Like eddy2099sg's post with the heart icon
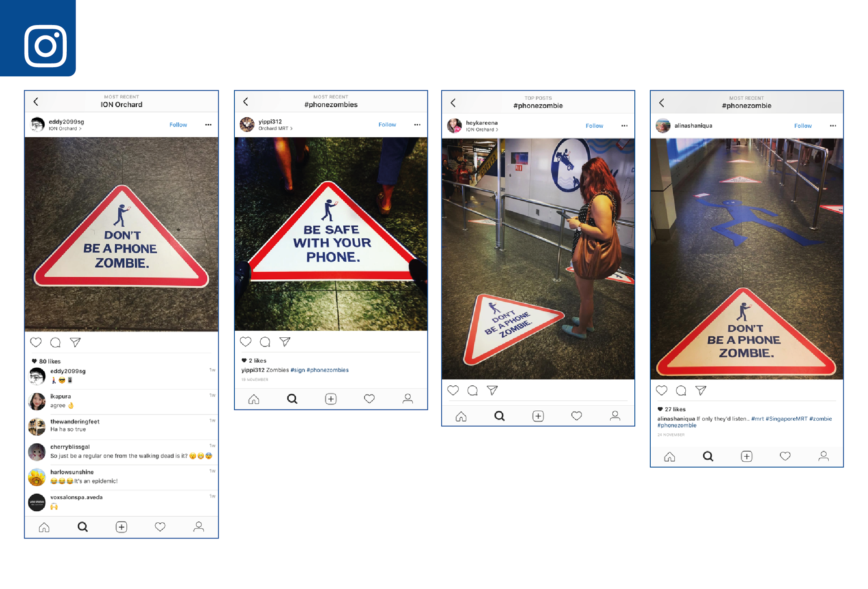The width and height of the screenshot is (868, 589). pos(36,343)
